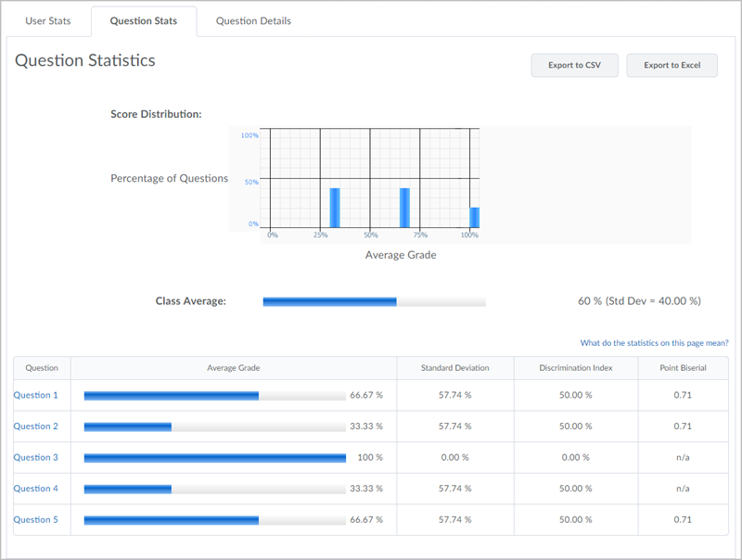
Task: Click the Class Average progress bar
Action: (x=375, y=301)
